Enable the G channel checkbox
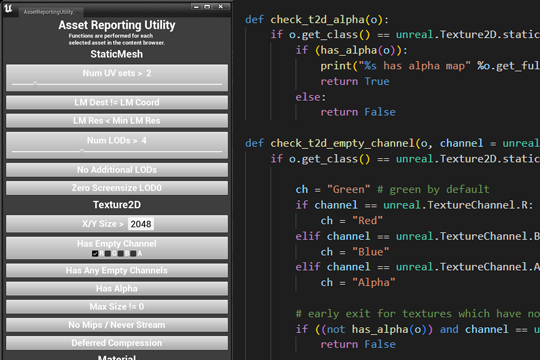Screen dimensions: 540x360 click(x=108, y=254)
